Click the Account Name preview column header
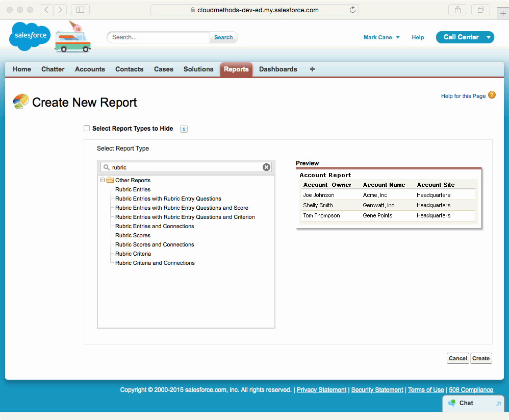509x420 pixels. point(384,185)
